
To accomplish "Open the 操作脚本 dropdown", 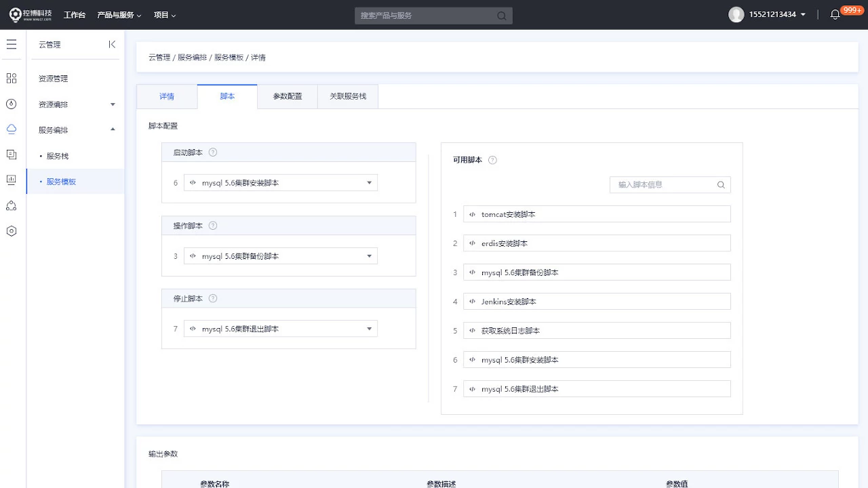I will pos(281,256).
